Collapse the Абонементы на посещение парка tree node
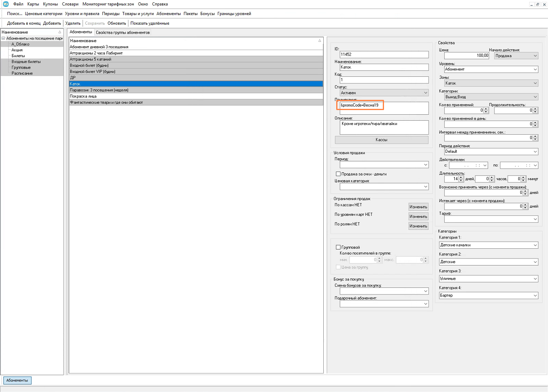The width and height of the screenshot is (548, 392). point(3,38)
